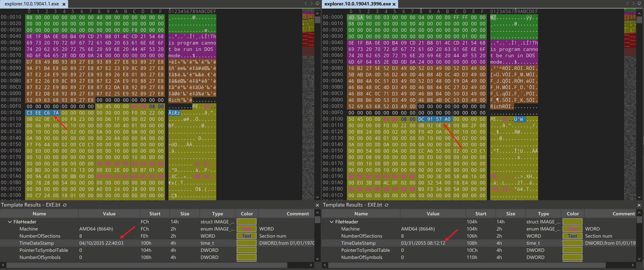
Task: Click Machine row color swatch in left pane
Action: 246,229
